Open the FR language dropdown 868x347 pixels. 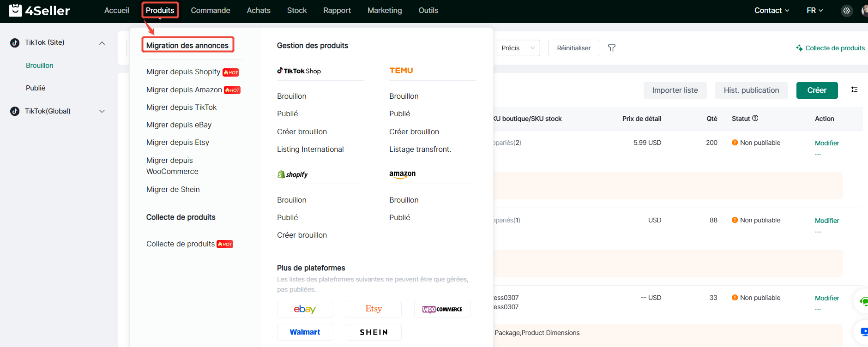(x=815, y=10)
